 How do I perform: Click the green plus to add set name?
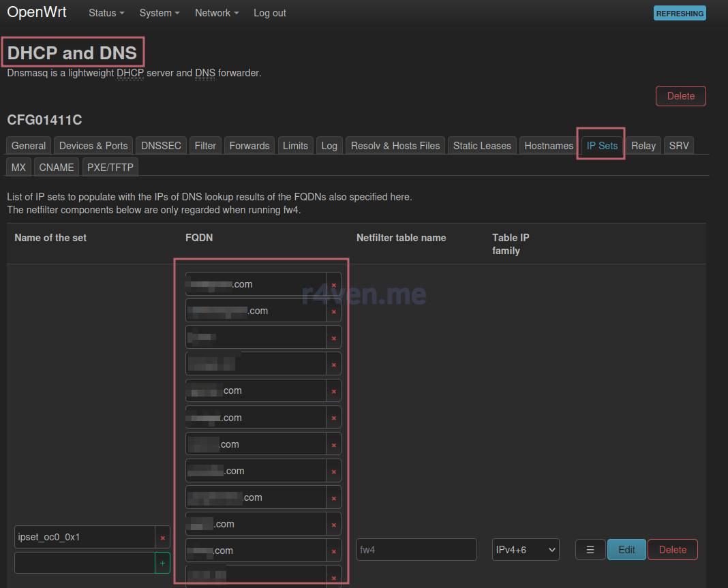162,563
